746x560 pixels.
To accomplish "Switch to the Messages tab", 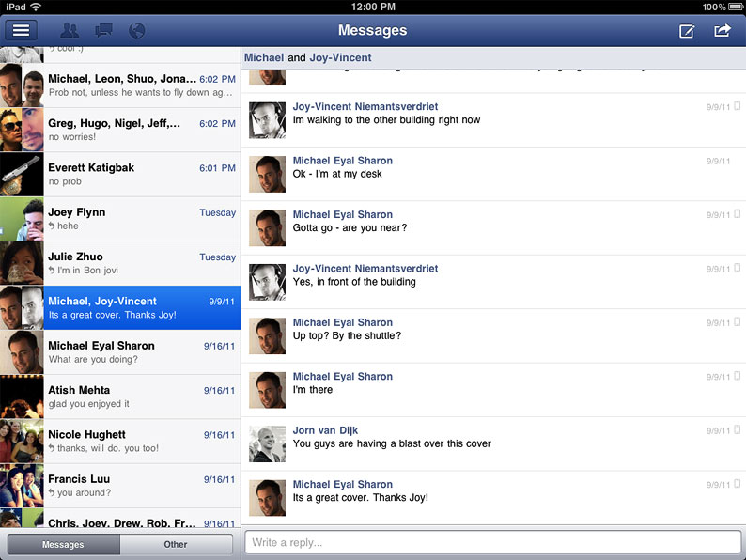I will click(64, 545).
